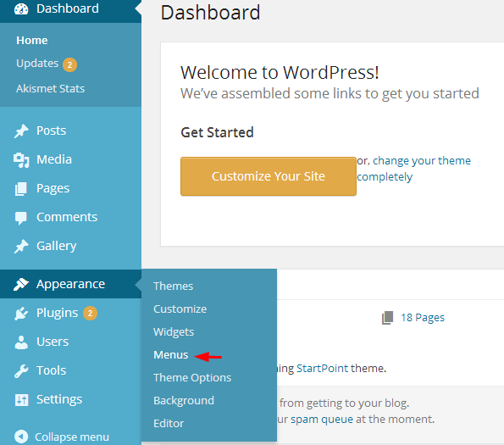This screenshot has width=504, height=445.
Task: Open the Media menu
Action: [x=70, y=160]
